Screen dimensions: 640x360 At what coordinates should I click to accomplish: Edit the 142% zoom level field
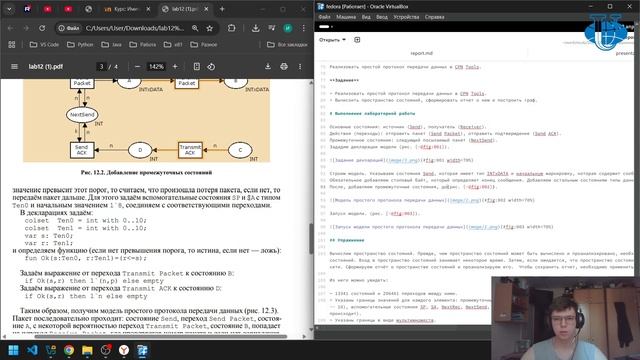[x=156, y=67]
